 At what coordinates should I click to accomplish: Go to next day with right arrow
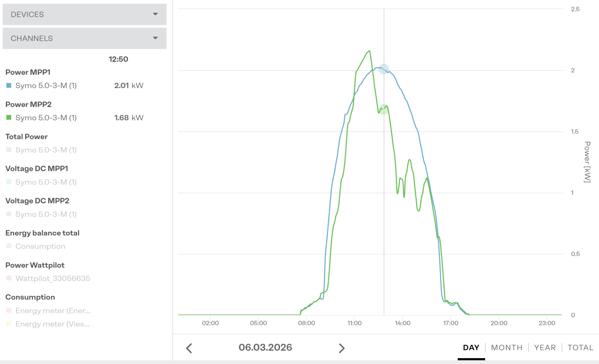pos(342,348)
